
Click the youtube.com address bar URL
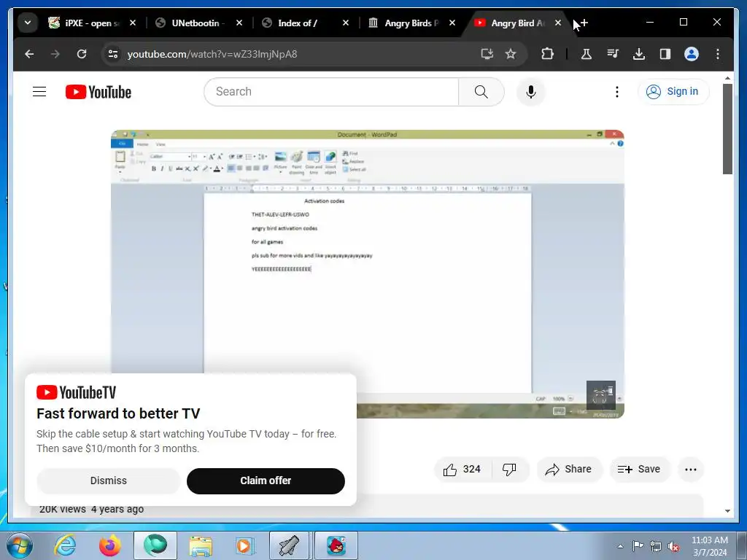coord(212,54)
